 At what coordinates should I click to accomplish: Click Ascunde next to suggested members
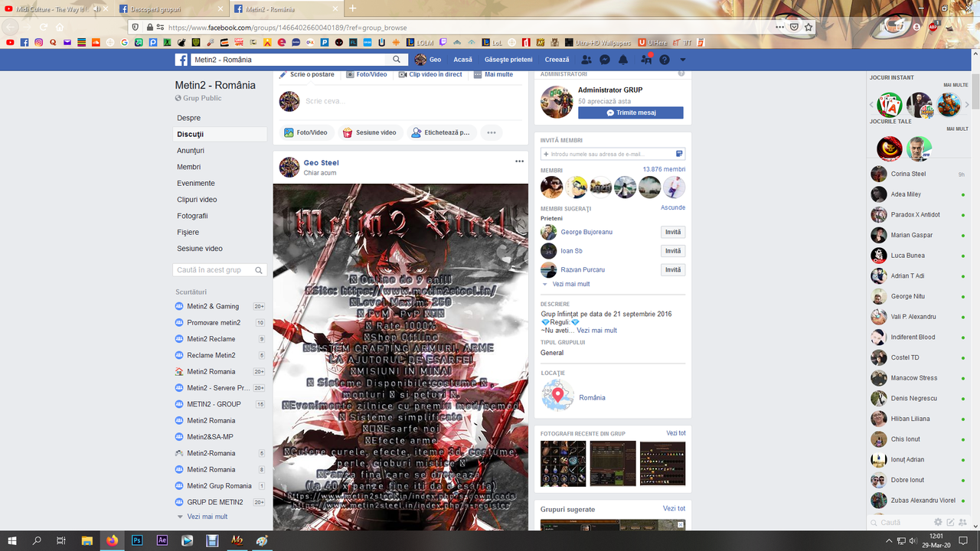click(x=673, y=207)
